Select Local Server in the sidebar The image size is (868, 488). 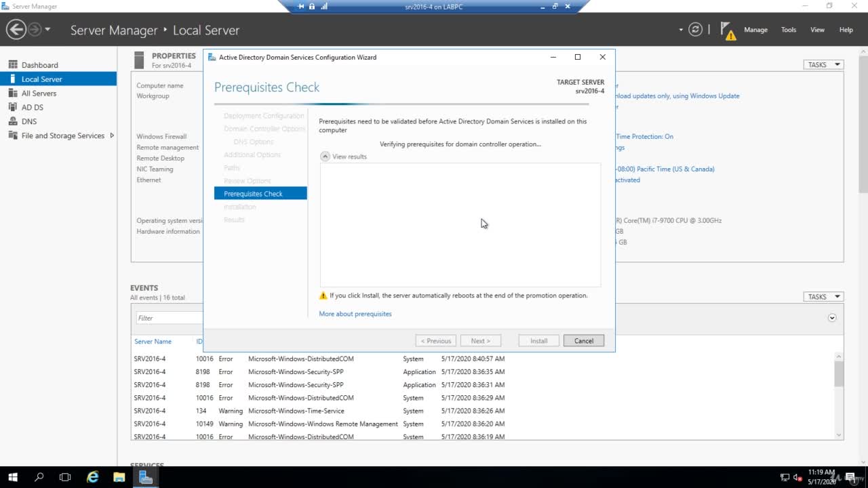[58, 79]
